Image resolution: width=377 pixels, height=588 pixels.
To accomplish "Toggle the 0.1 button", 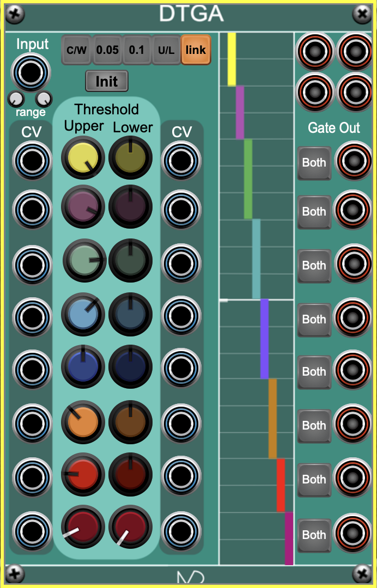I will pyautogui.click(x=137, y=50).
